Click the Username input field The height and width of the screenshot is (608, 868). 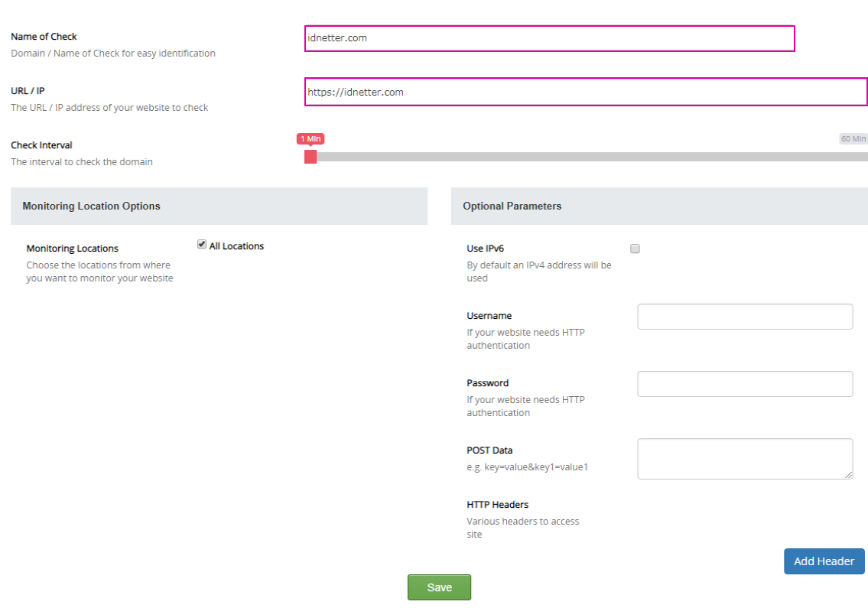(744, 317)
